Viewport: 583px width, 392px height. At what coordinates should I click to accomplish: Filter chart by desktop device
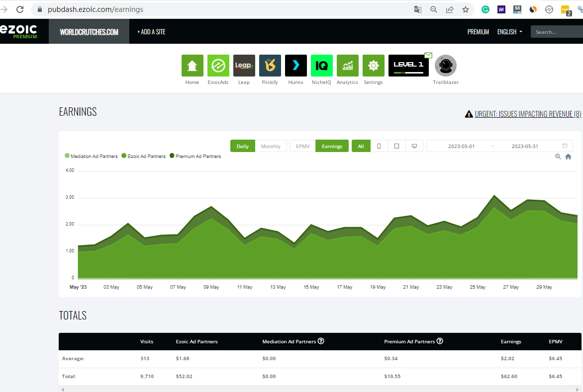(414, 146)
